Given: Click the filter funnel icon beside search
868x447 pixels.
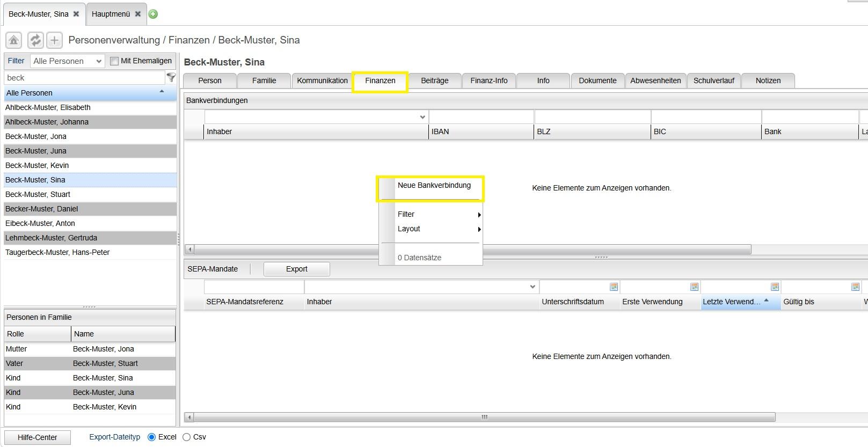Looking at the screenshot, I should coord(171,77).
